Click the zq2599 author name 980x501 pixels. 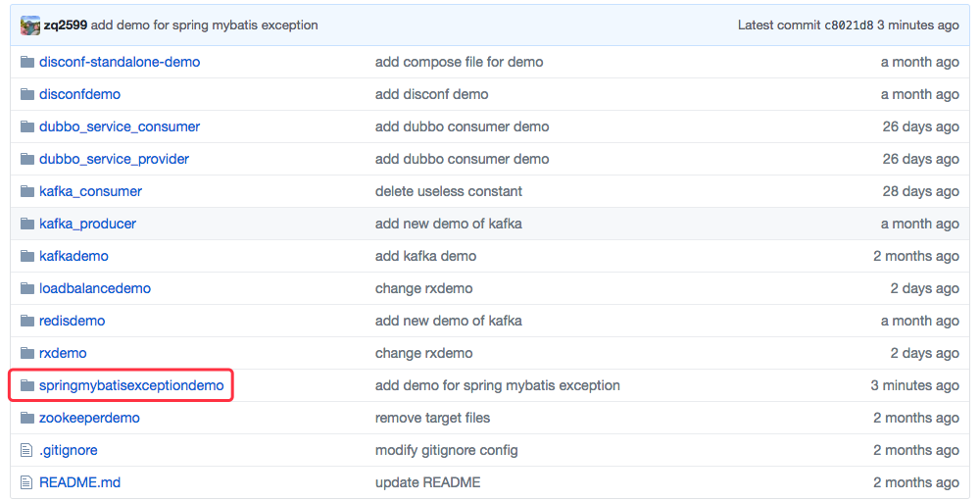(x=66, y=25)
